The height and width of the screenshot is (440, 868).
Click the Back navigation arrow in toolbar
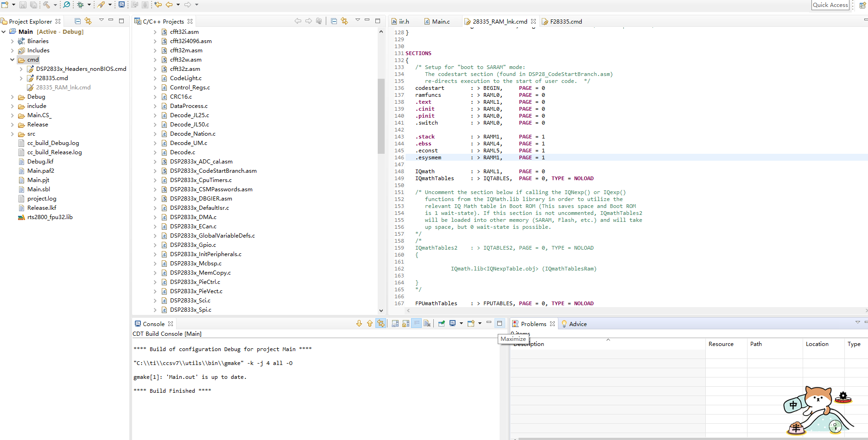point(169,5)
